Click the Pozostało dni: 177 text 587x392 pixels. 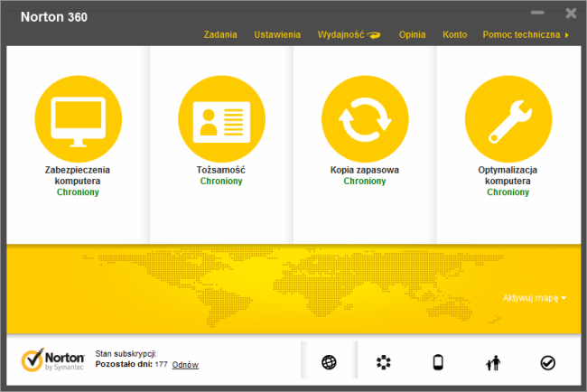132,364
